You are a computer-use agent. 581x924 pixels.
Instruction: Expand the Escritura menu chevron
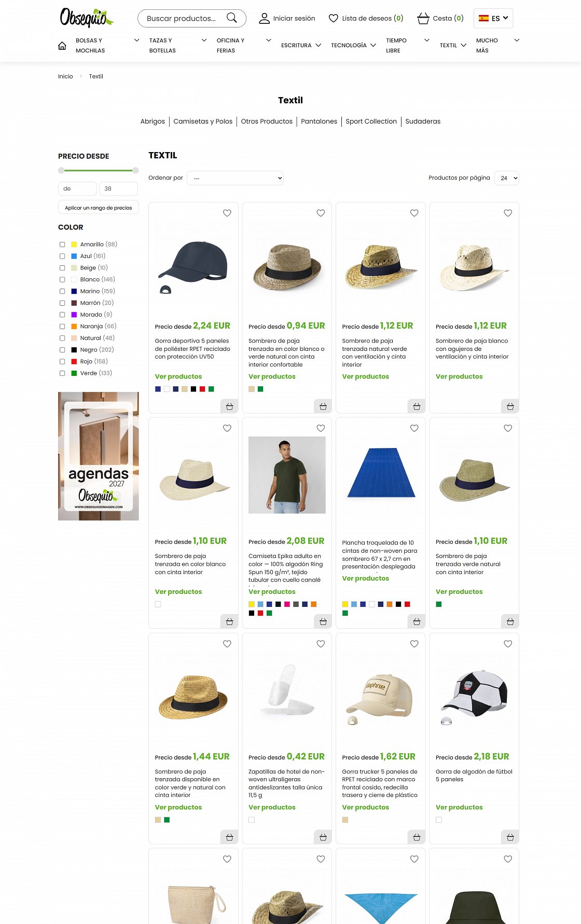coord(318,46)
